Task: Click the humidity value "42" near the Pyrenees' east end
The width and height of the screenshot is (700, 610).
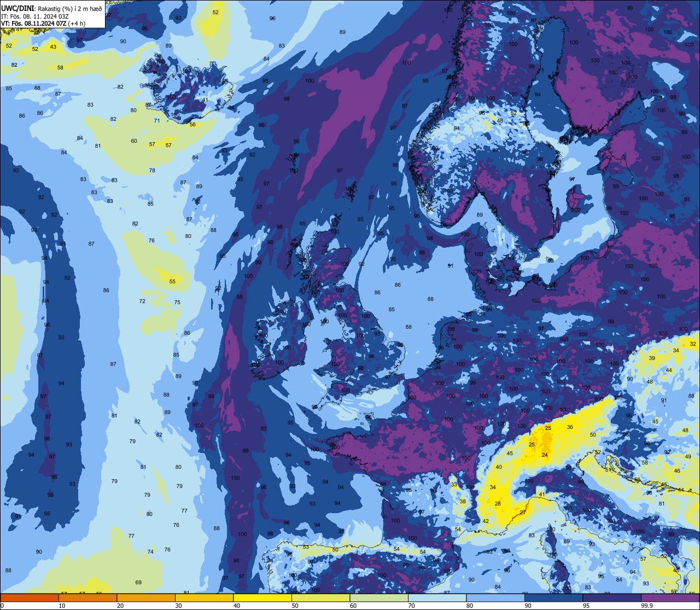Action: (486, 521)
